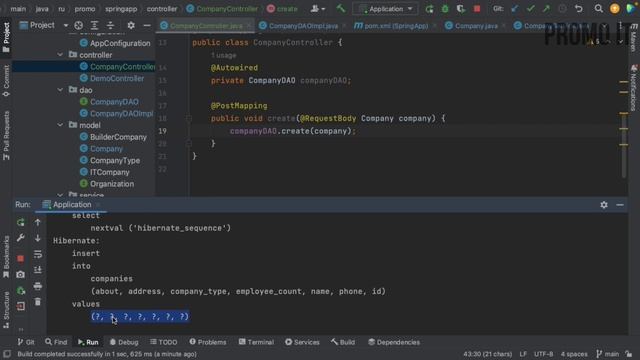The image size is (640, 360).
Task: Run with coverage shield icon
Action: 460,9
